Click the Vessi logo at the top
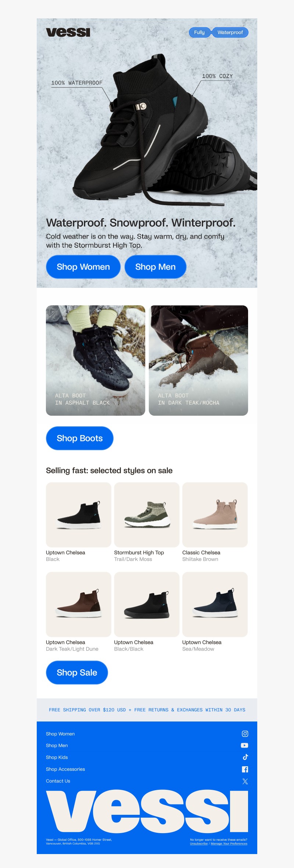The width and height of the screenshot is (294, 868). point(68,32)
